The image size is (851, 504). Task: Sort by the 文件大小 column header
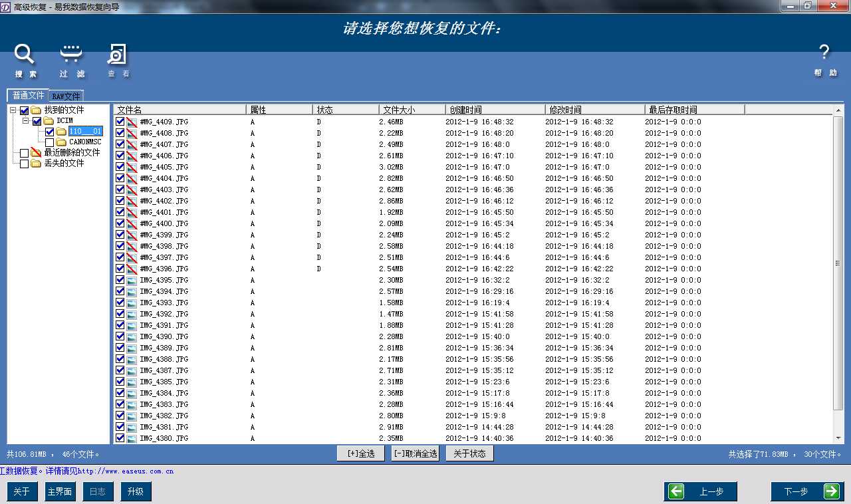coord(412,110)
